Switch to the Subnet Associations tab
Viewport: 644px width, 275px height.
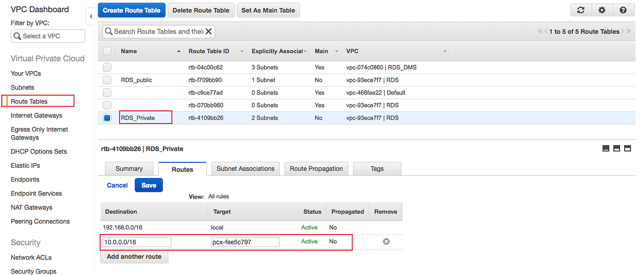point(245,168)
